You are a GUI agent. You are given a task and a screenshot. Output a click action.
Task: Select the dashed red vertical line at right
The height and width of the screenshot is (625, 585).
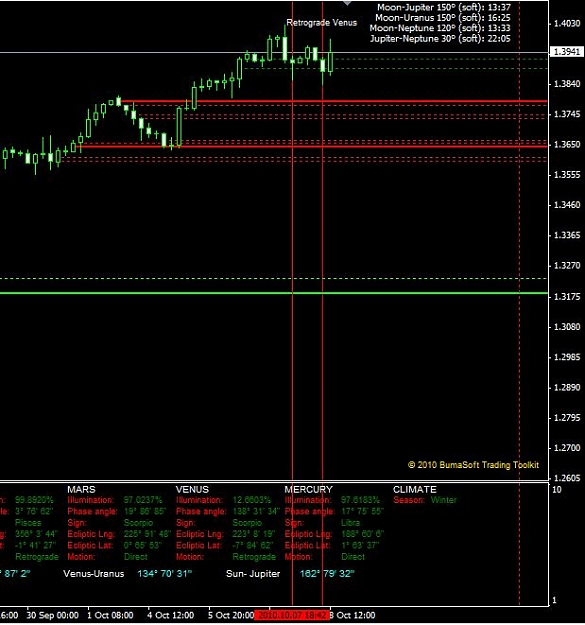pyautogui.click(x=519, y=303)
